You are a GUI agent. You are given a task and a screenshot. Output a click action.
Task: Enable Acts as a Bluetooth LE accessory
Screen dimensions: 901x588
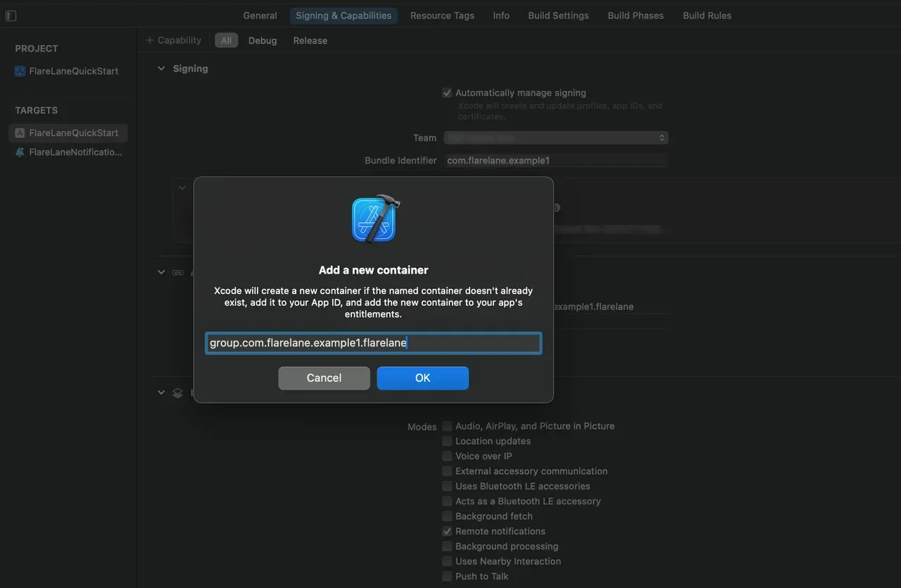click(x=447, y=501)
